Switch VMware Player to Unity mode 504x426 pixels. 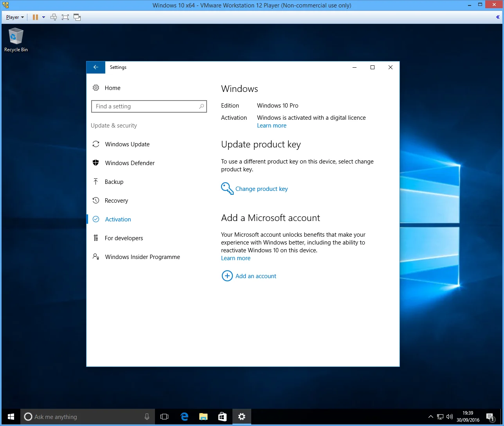(x=77, y=17)
